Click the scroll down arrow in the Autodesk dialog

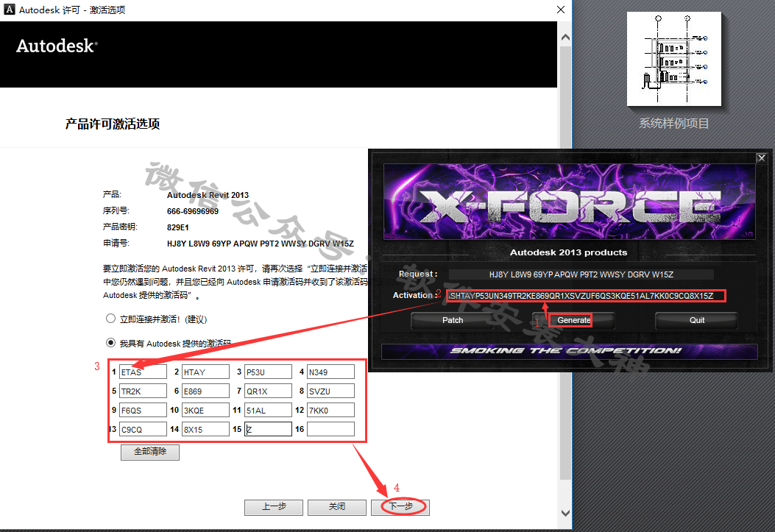(565, 513)
